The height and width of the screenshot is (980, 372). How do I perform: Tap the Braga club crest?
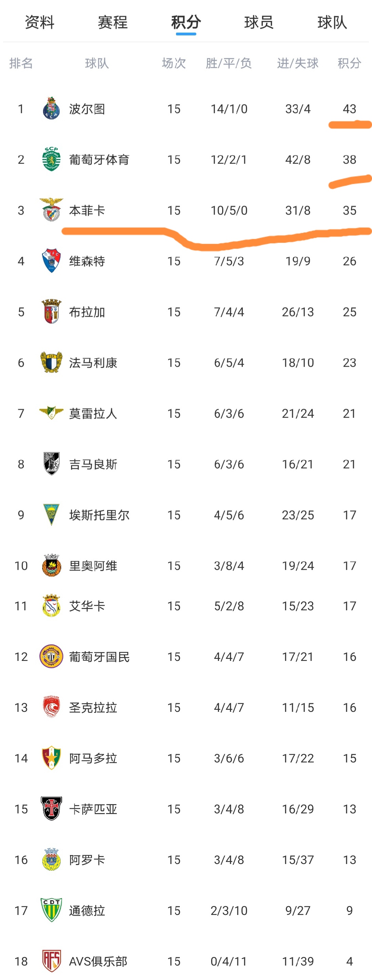point(51,312)
